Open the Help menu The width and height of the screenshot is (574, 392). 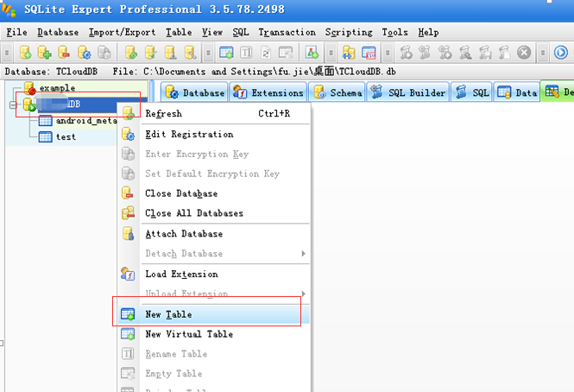click(x=428, y=32)
